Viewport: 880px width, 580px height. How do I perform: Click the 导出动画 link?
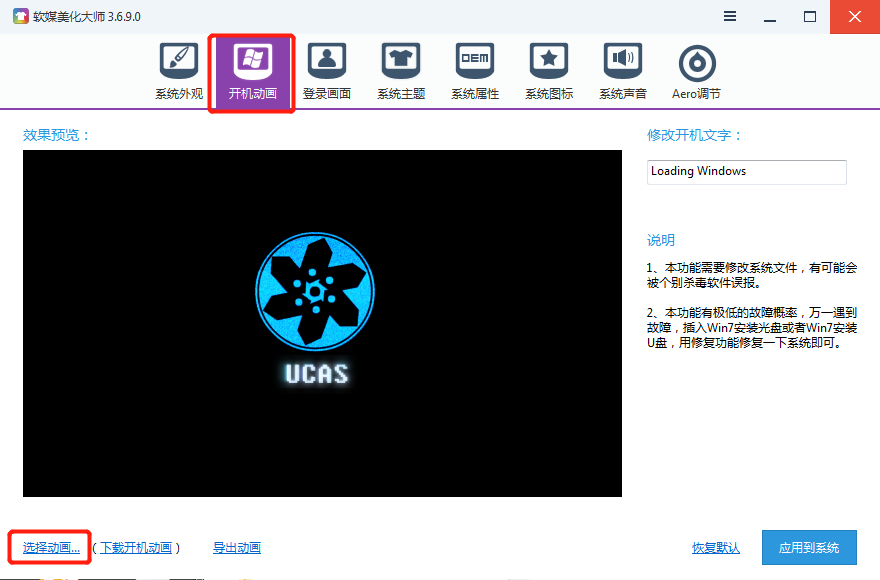point(237,548)
